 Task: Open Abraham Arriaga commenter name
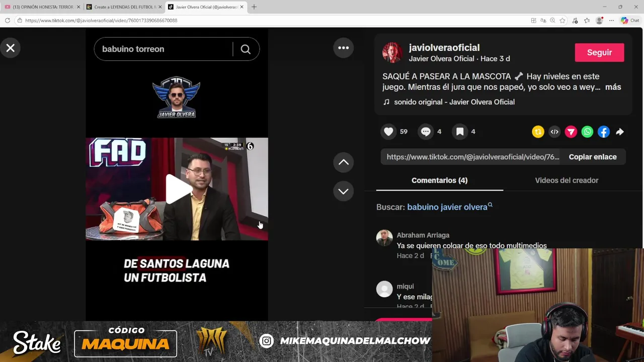[423, 235]
